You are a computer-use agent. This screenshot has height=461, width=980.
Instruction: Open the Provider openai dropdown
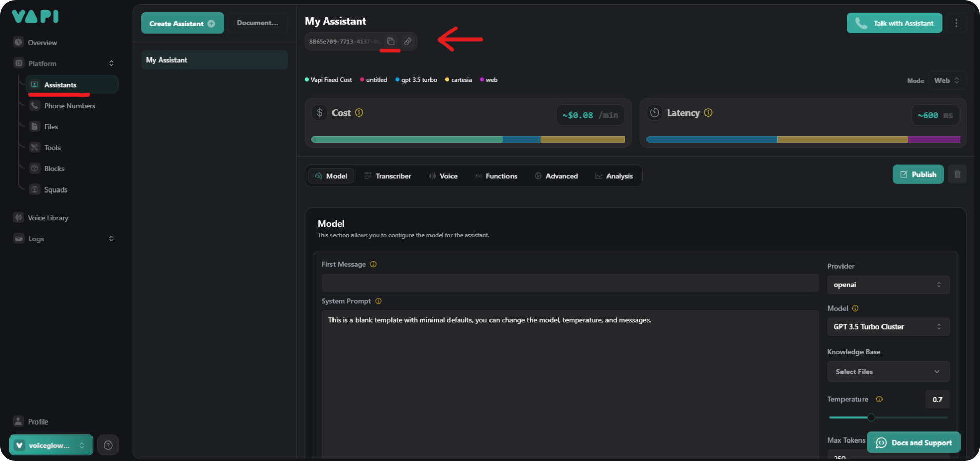888,285
